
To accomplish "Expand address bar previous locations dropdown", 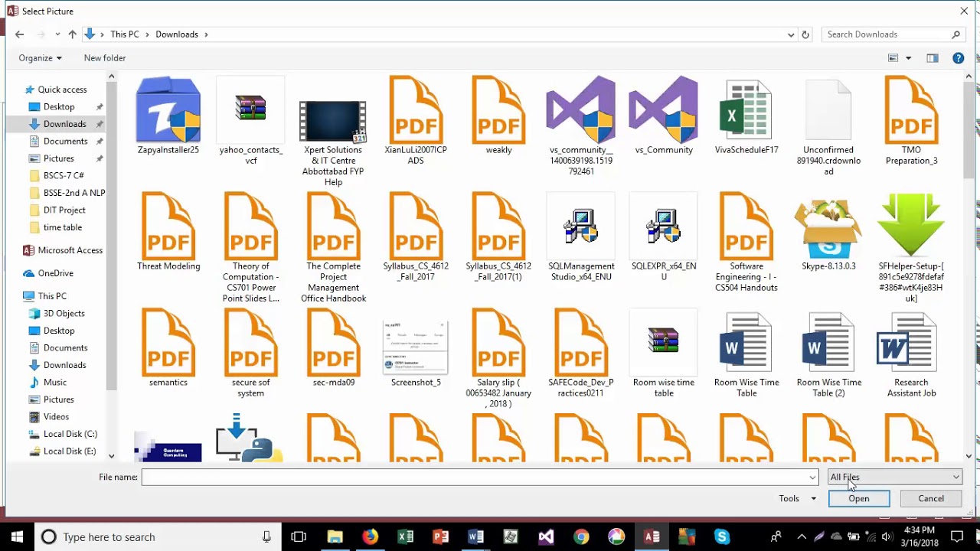I will point(791,34).
